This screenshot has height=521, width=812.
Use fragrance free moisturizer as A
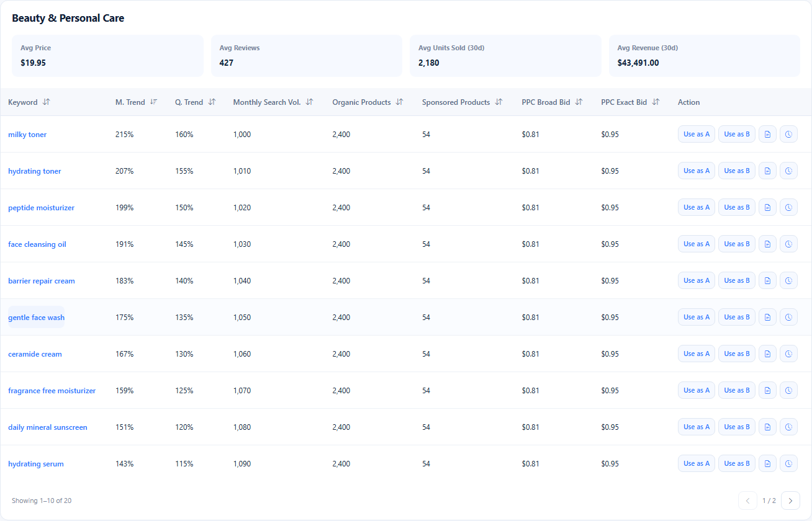click(697, 390)
